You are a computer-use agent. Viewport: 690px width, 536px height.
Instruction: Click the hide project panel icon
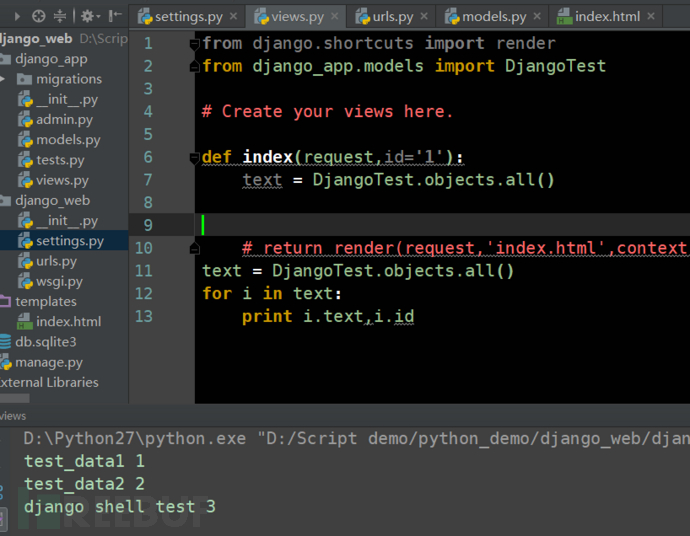tap(115, 16)
